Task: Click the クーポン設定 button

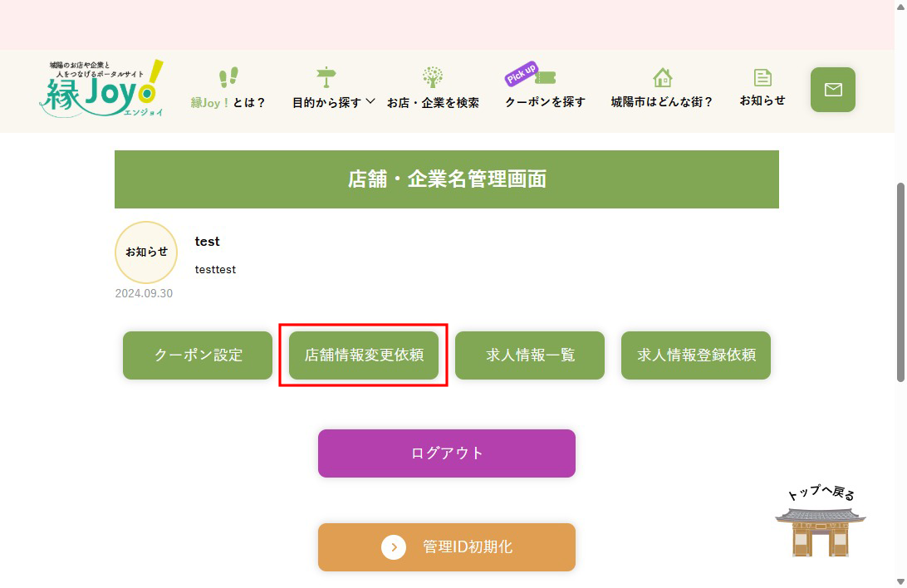Action: coord(197,355)
